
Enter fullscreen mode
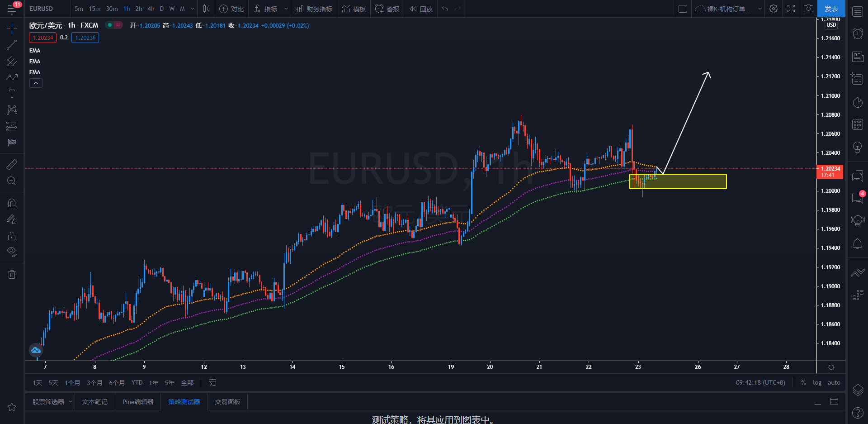click(x=791, y=9)
